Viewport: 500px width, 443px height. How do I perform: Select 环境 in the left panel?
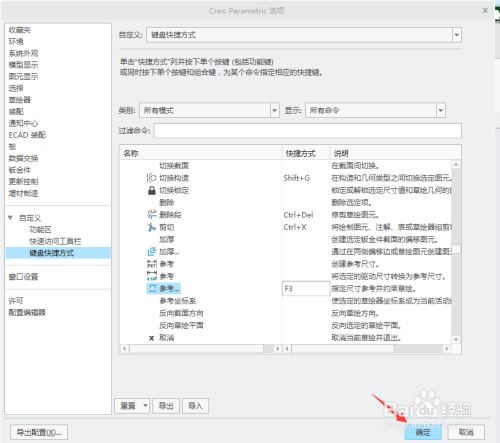[x=16, y=41]
